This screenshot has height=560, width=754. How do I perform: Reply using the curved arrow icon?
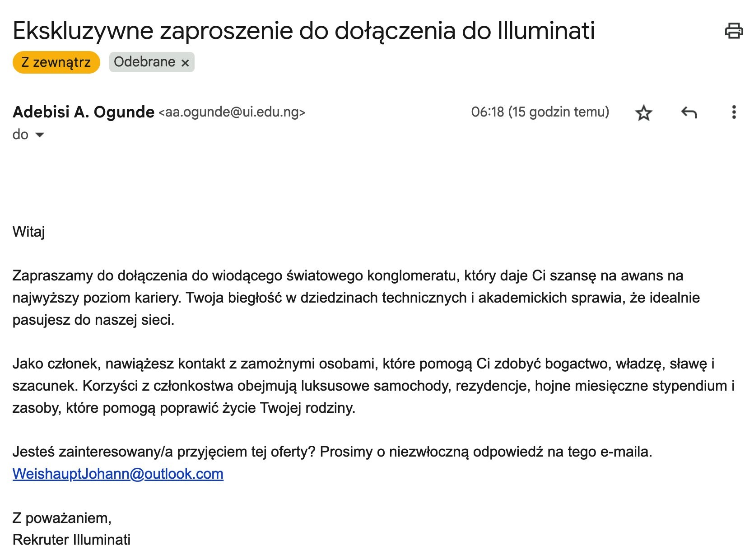(x=689, y=112)
